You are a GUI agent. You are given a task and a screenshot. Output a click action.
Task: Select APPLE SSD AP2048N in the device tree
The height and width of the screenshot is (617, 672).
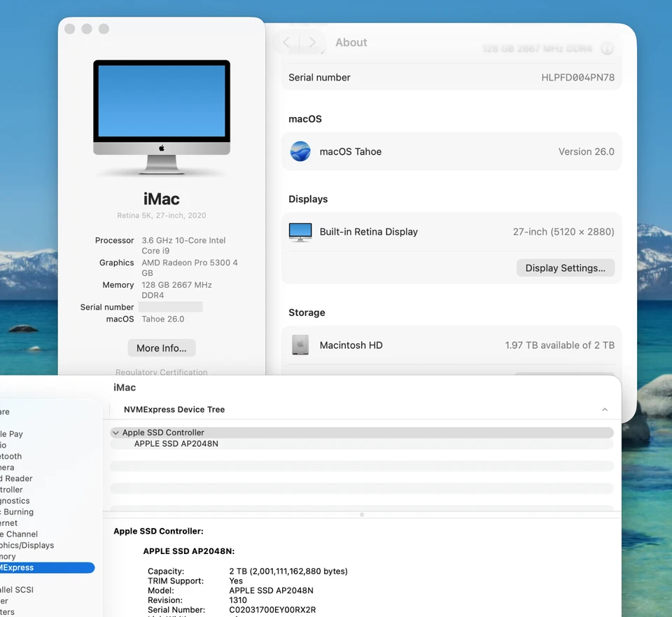tap(176, 443)
